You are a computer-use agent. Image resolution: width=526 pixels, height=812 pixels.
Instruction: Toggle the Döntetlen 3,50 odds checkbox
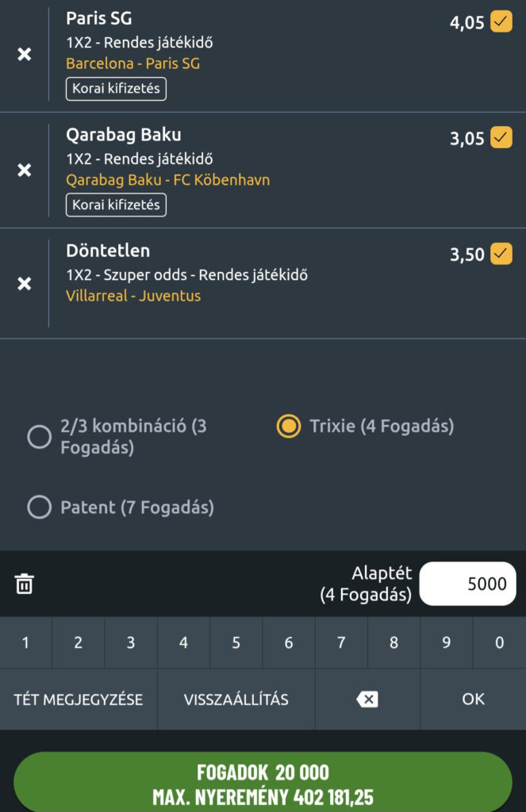[501, 254]
